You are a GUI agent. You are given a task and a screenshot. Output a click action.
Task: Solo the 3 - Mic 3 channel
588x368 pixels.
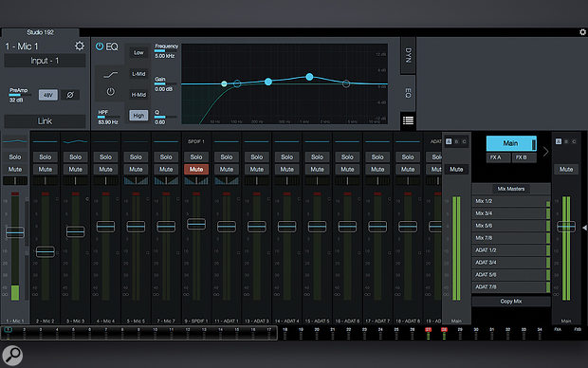click(x=75, y=156)
